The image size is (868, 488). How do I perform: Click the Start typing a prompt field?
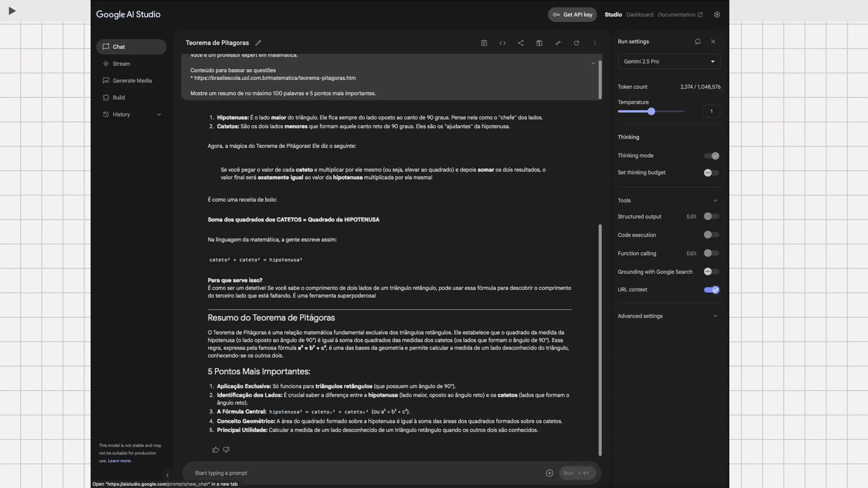[364, 473]
